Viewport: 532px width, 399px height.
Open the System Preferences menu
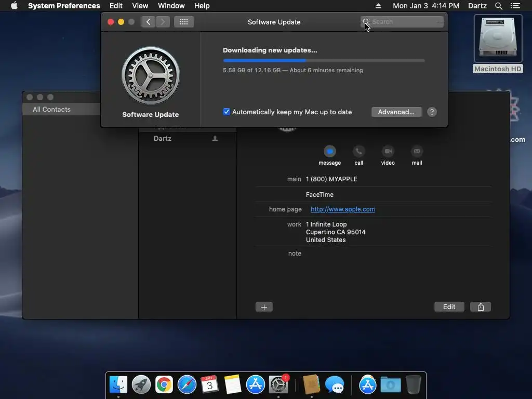[64, 6]
